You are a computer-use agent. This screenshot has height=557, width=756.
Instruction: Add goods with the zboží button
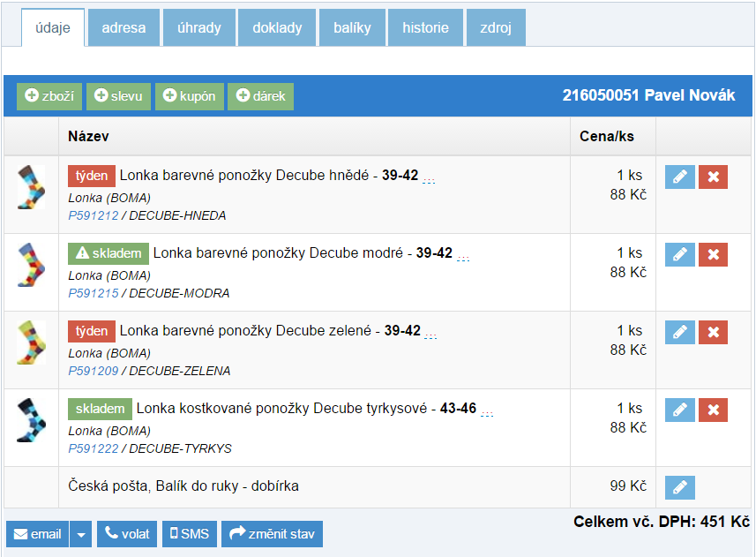tap(49, 96)
